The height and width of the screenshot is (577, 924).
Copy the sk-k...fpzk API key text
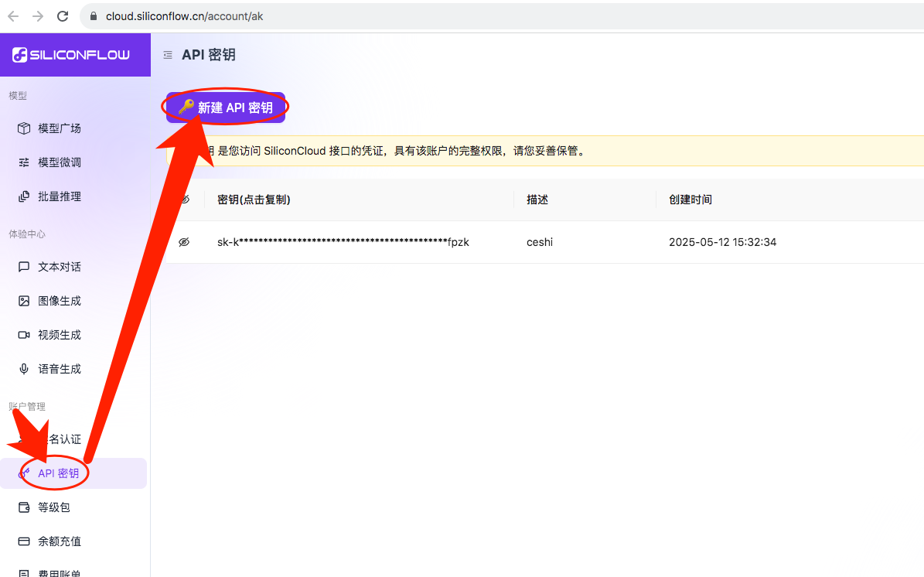coord(343,241)
